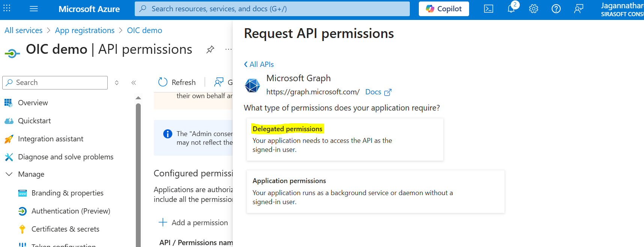Go to OIC demo breadcrumb
Viewport: 644px width, 247px height.
pos(144,30)
